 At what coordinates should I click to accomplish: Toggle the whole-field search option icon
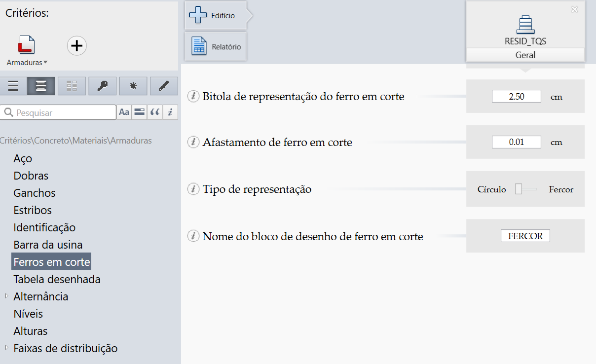point(139,112)
